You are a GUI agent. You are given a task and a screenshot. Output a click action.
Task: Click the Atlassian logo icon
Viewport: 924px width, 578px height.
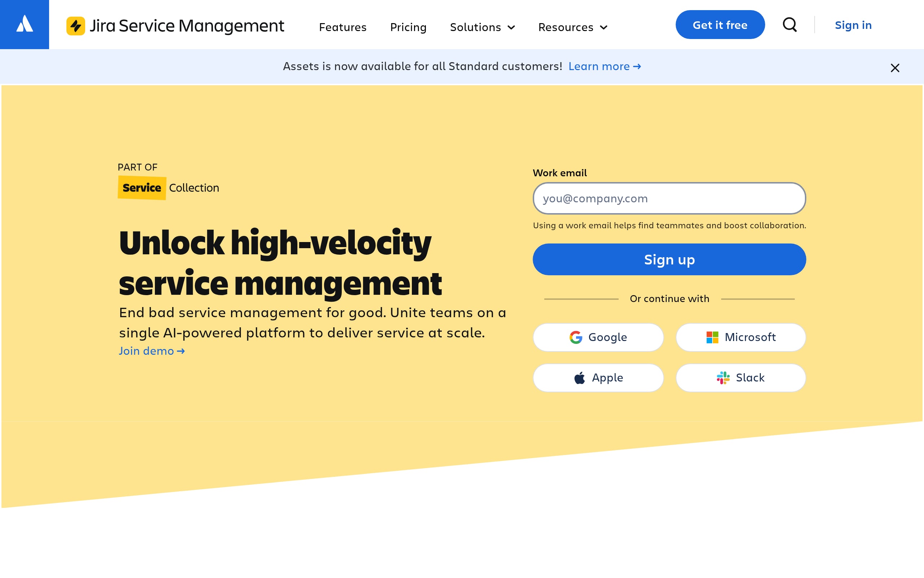[25, 24]
